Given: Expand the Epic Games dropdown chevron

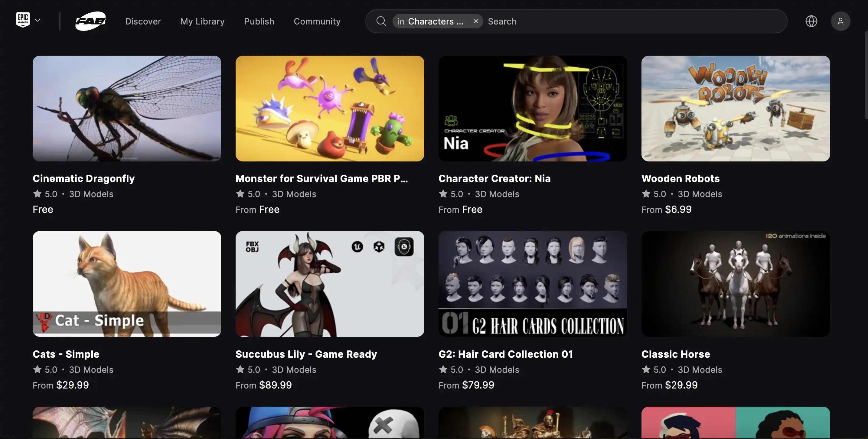Looking at the screenshot, I should click(38, 20).
